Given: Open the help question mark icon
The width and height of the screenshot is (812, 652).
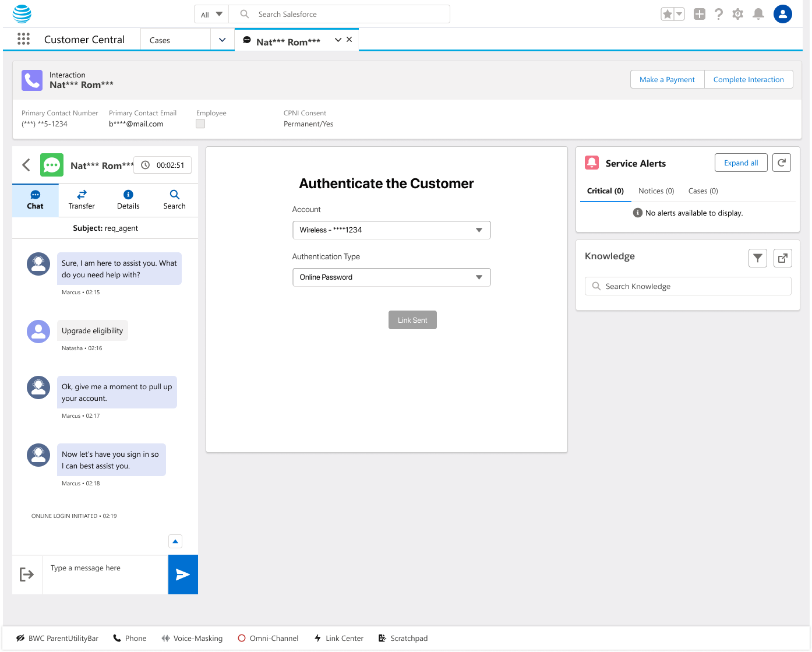Looking at the screenshot, I should (719, 14).
